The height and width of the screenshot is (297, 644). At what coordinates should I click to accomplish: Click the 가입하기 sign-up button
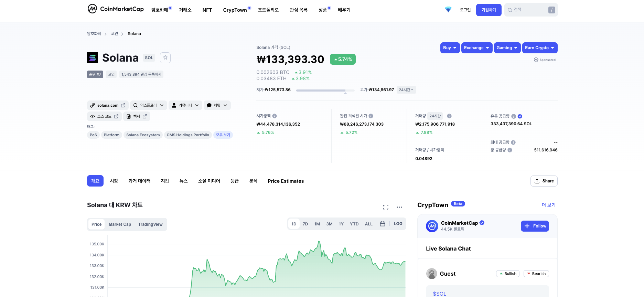click(489, 10)
